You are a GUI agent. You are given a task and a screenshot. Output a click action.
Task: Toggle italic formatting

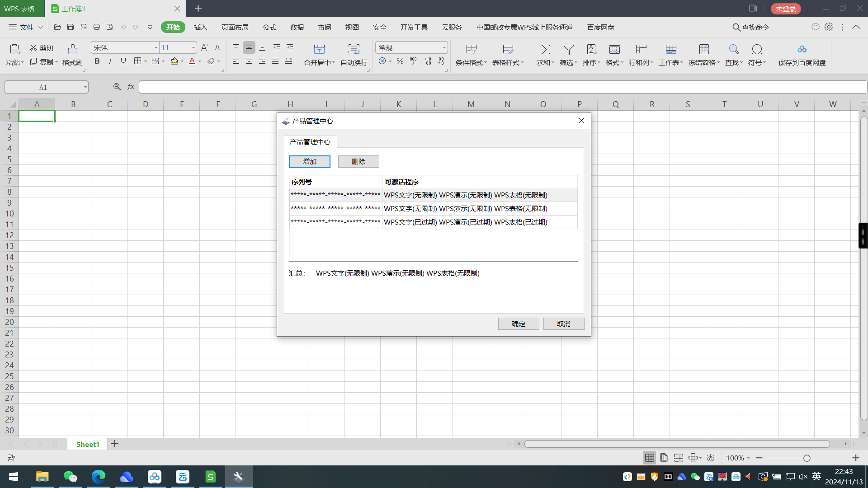pyautogui.click(x=110, y=61)
